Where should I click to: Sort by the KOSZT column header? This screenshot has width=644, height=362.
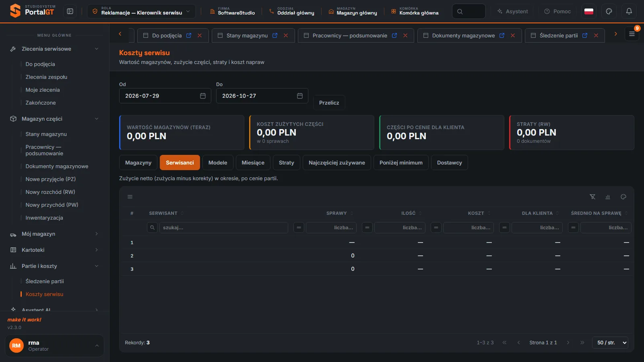click(476, 213)
